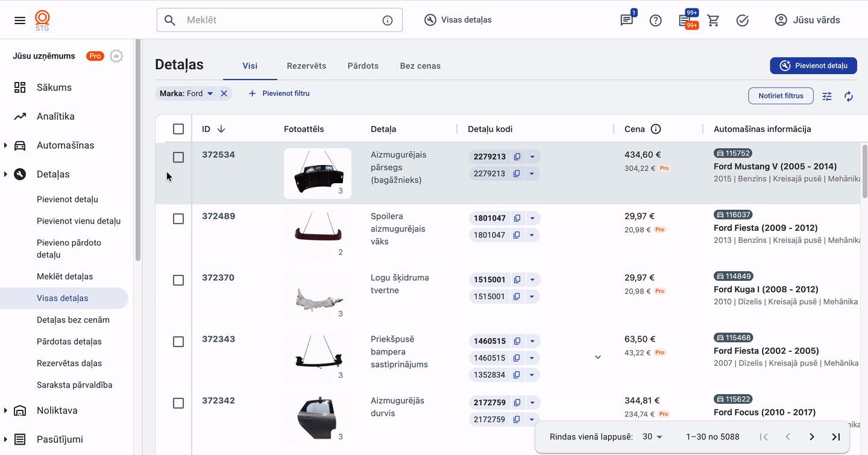Open column settings tune icon
The image size is (868, 455).
click(827, 96)
